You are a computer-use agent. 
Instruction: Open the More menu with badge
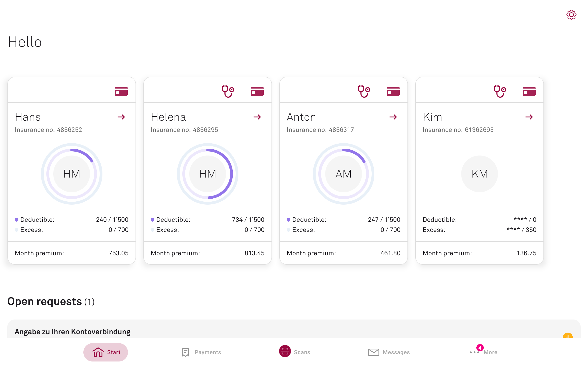(x=483, y=352)
